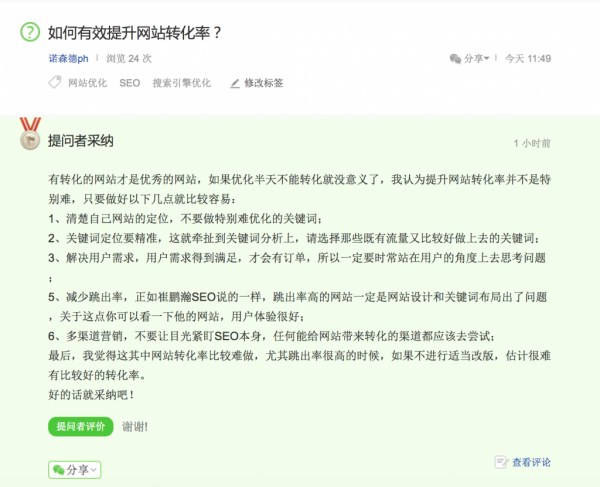This screenshot has height=487, width=600.
Task: Click the 浏览 24 次 view count
Action: pos(129,59)
